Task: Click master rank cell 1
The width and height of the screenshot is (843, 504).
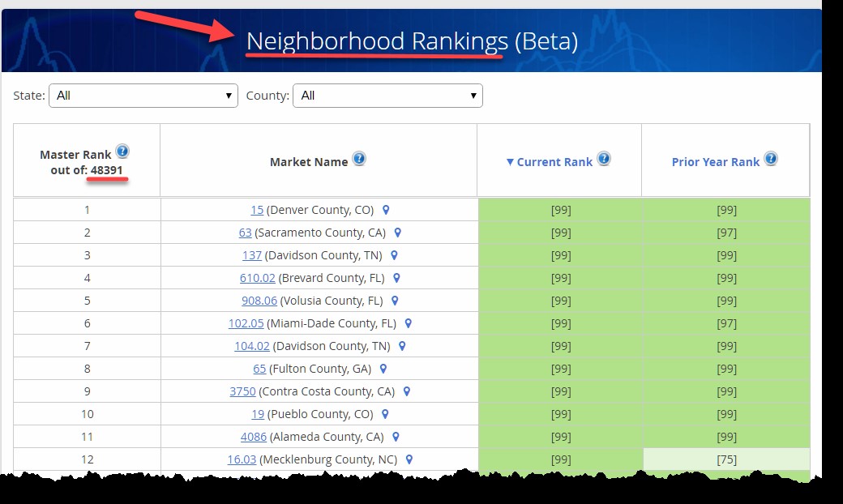Action: [87, 210]
